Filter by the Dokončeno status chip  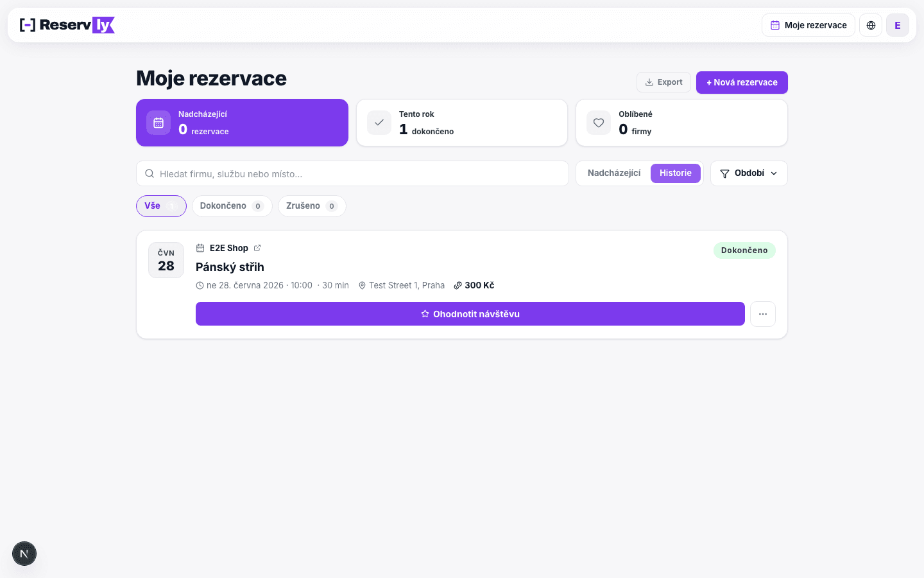tap(232, 206)
